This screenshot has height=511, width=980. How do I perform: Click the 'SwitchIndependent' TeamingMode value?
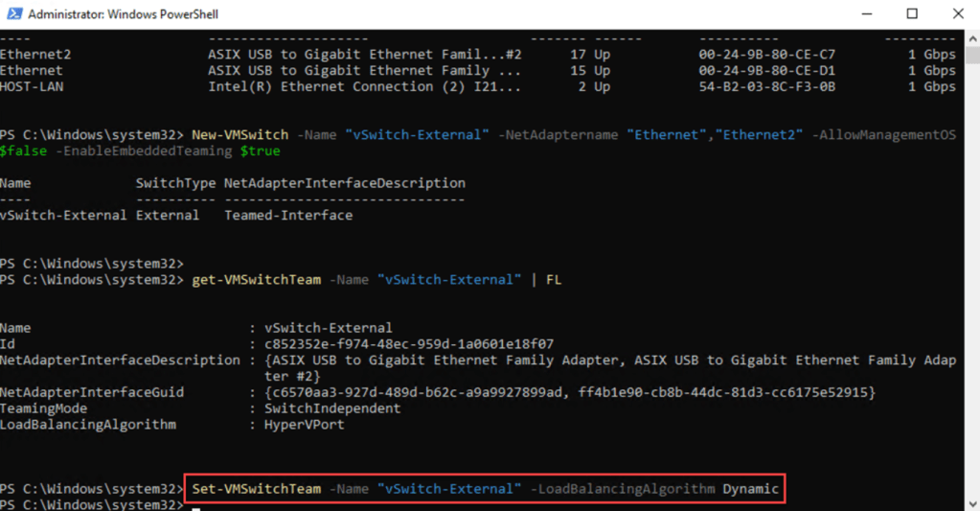332,408
